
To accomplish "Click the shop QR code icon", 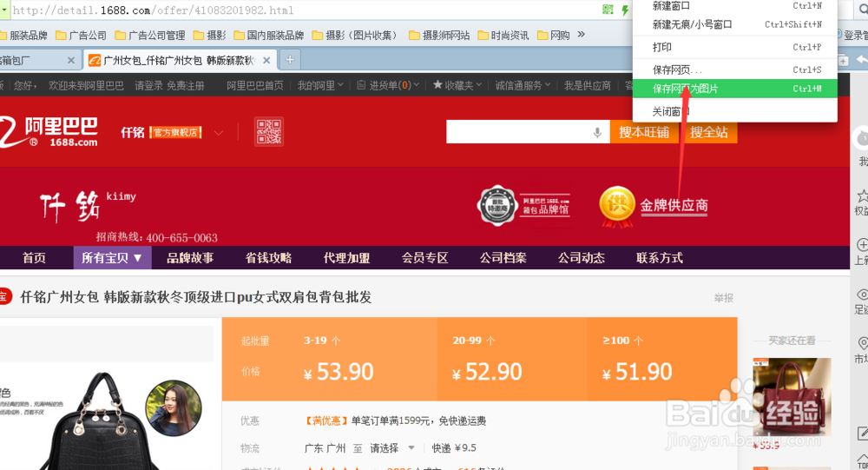I will (x=269, y=132).
